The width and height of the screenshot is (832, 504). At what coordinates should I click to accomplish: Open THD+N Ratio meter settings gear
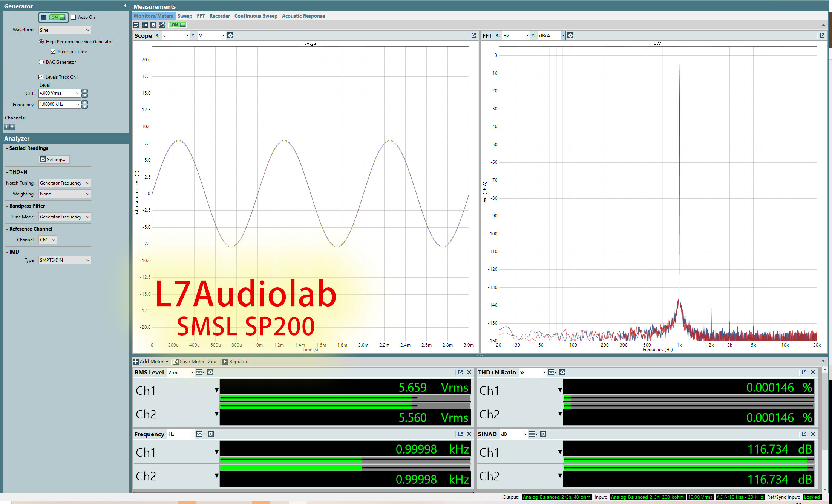(x=562, y=372)
